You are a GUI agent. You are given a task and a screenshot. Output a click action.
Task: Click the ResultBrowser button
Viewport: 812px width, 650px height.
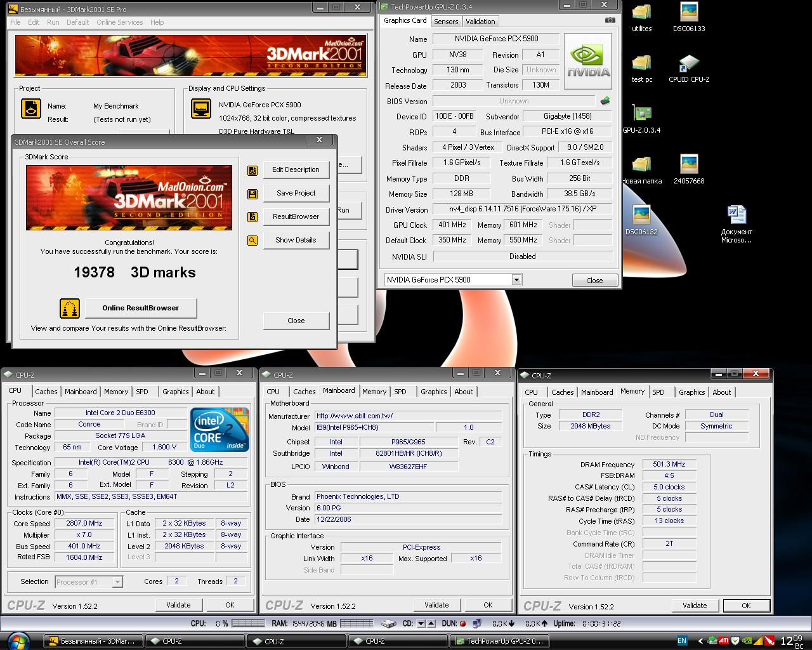pyautogui.click(x=296, y=217)
